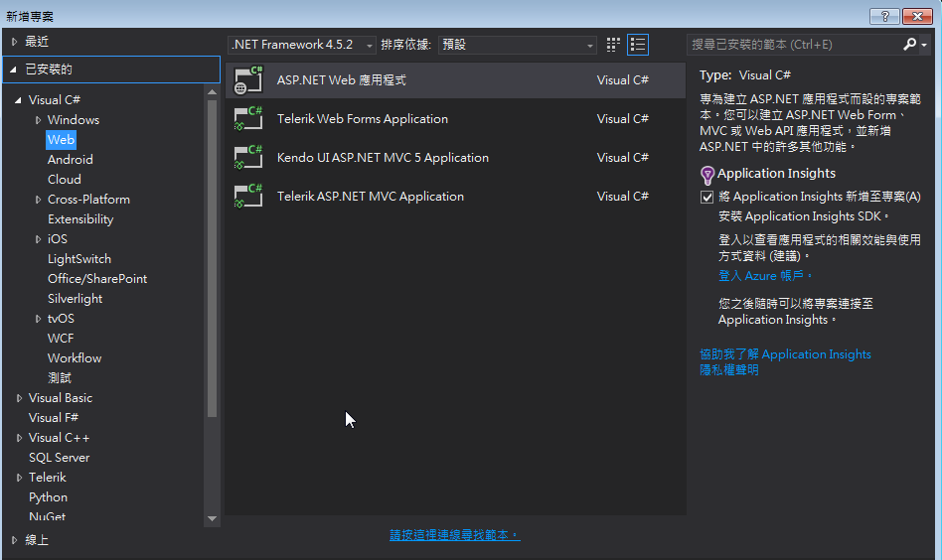Close the 新增專案 dialog
942x560 pixels.
(917, 16)
